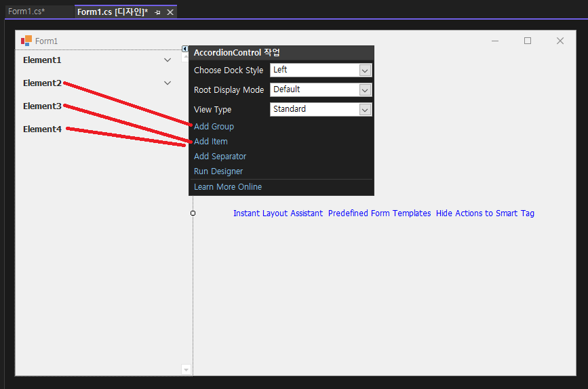Open the View Type dropdown

365,109
